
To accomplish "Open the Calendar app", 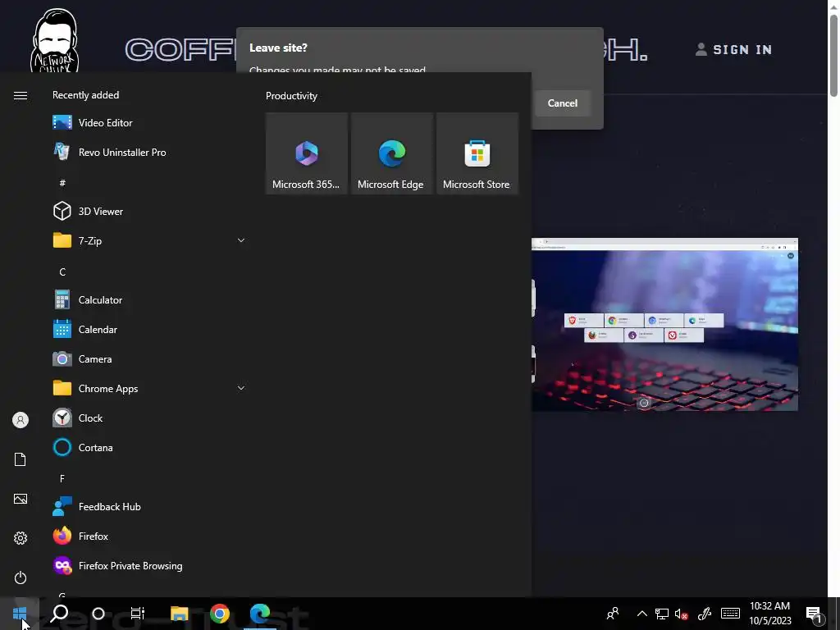I will [x=149, y=330].
